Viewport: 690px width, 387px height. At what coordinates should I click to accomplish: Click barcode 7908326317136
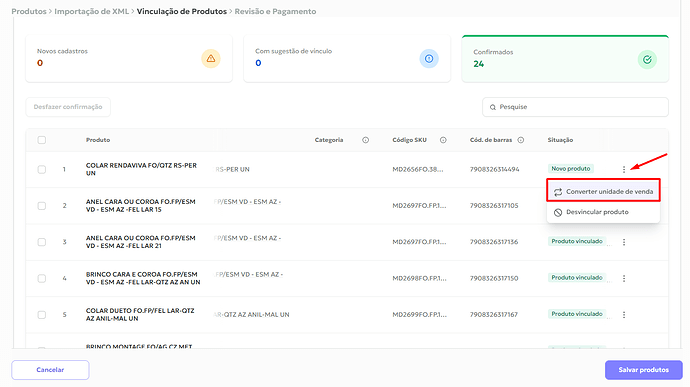tap(494, 242)
